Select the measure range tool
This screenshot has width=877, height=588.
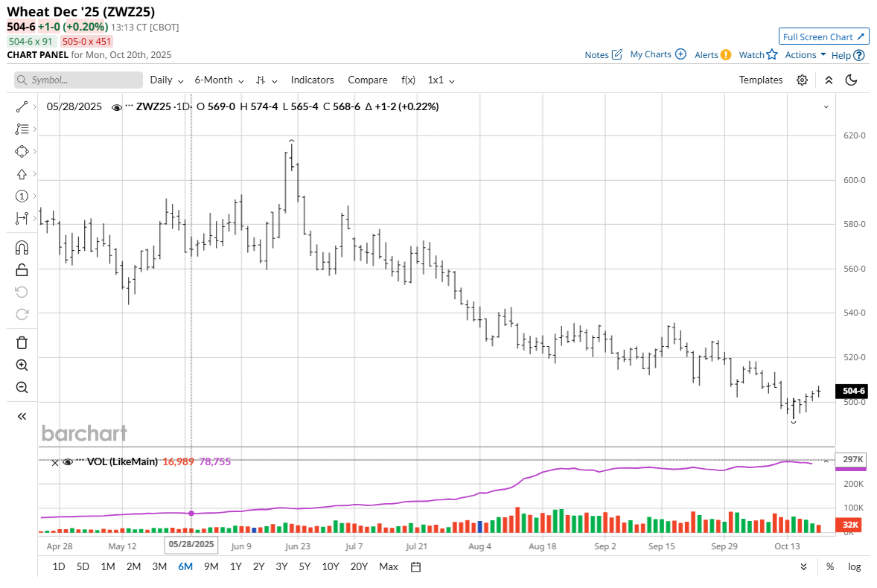(x=22, y=219)
